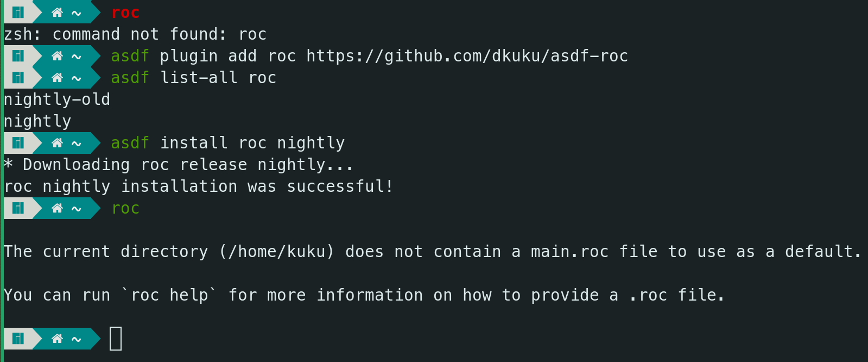
Task: Click the green roc command text
Action: click(125, 208)
